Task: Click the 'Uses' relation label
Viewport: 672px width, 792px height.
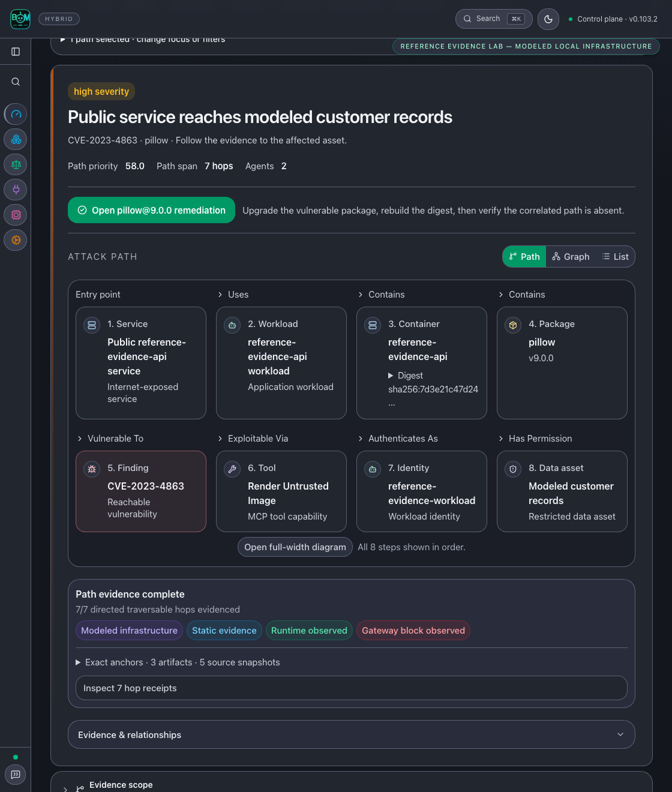Action: [x=238, y=295]
